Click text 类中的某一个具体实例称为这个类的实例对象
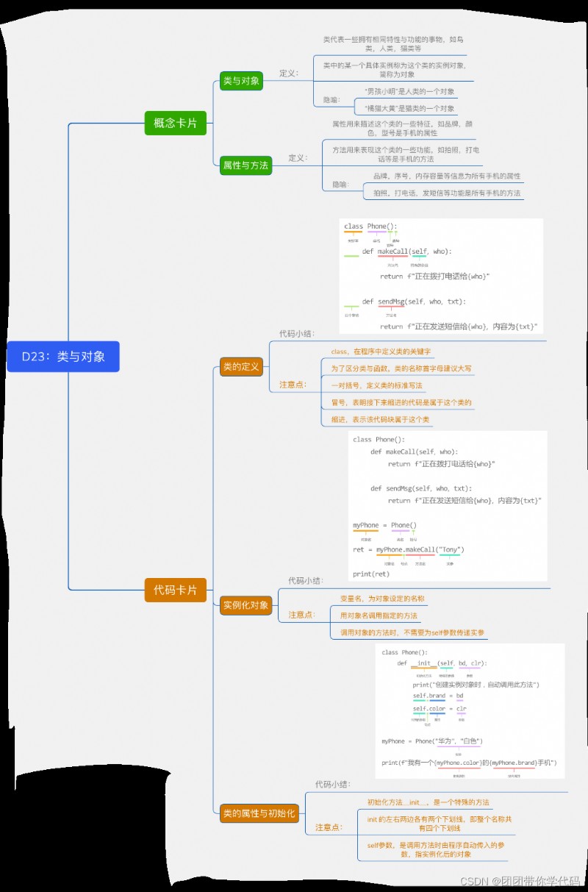 [395, 70]
